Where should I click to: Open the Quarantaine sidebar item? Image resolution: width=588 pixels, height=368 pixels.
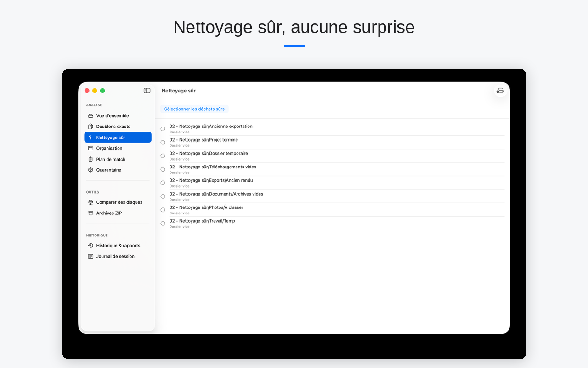click(x=118, y=170)
